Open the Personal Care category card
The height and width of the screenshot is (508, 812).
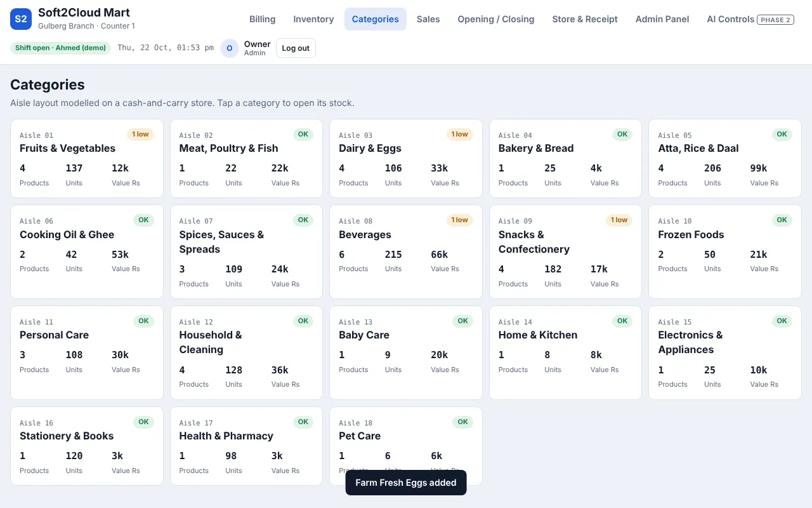pos(87,352)
